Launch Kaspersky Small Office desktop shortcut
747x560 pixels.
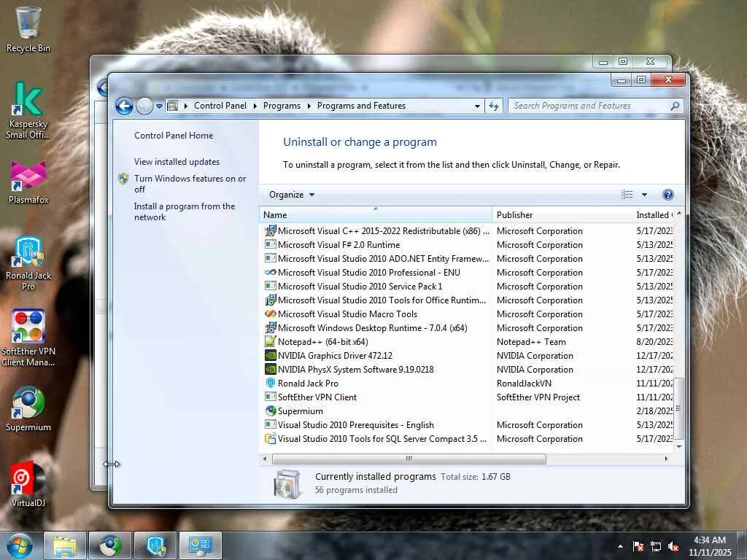tap(28, 111)
